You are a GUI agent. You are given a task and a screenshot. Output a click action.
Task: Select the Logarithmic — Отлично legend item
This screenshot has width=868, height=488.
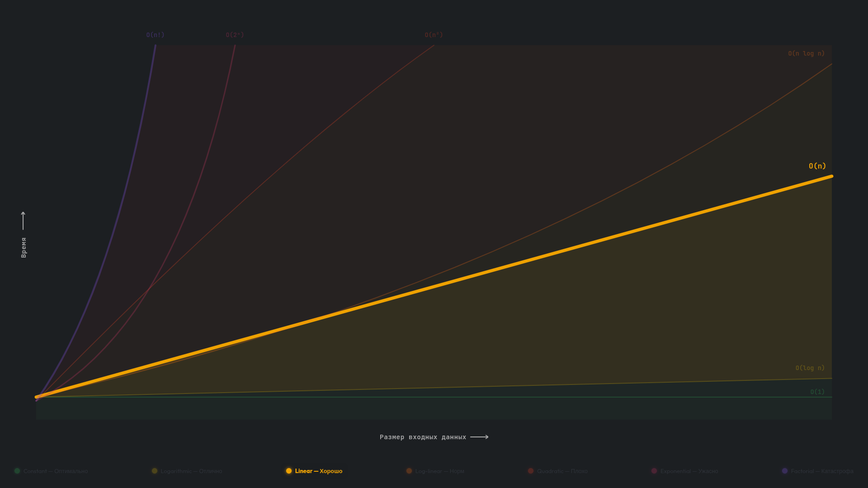(x=191, y=471)
